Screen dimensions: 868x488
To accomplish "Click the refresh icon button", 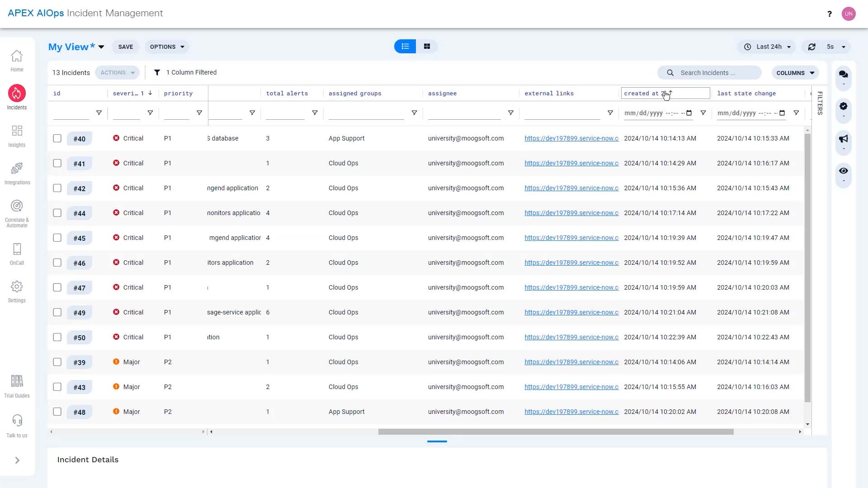I will click(x=812, y=47).
